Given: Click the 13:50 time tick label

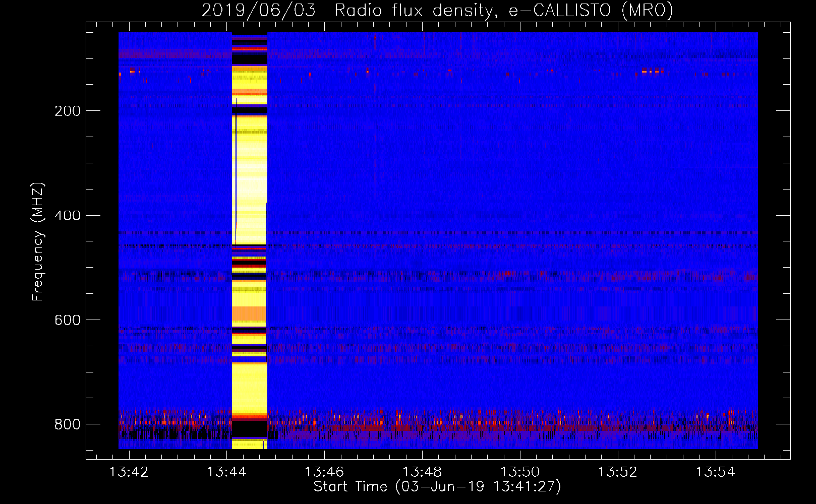Looking at the screenshot, I should pos(520,472).
